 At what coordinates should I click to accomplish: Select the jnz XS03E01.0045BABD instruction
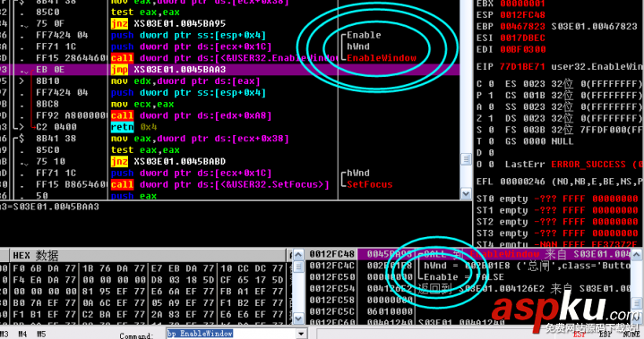168,162
